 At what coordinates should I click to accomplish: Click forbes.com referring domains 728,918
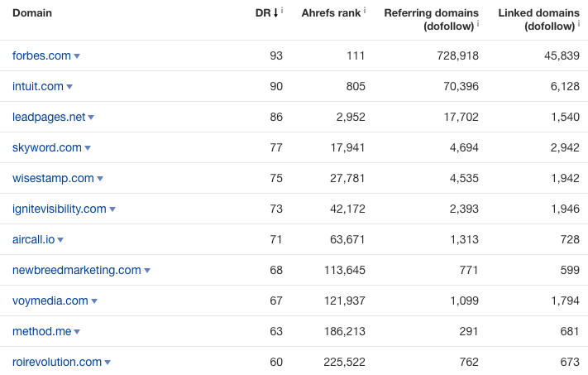[x=457, y=55]
